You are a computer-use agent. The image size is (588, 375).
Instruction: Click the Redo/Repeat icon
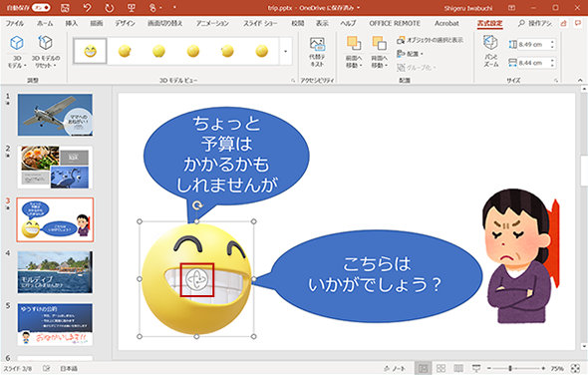tap(109, 8)
